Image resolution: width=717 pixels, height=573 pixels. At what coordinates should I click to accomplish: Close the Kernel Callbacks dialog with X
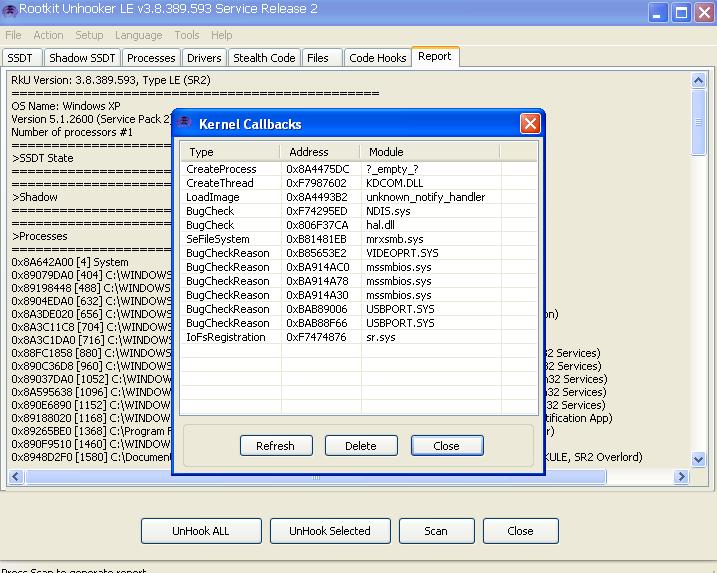[530, 124]
